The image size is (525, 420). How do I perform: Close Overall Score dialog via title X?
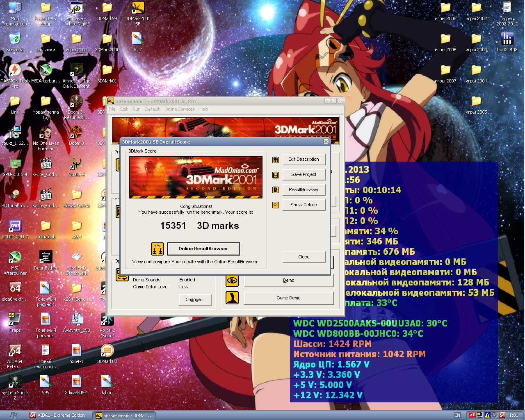pyautogui.click(x=326, y=142)
